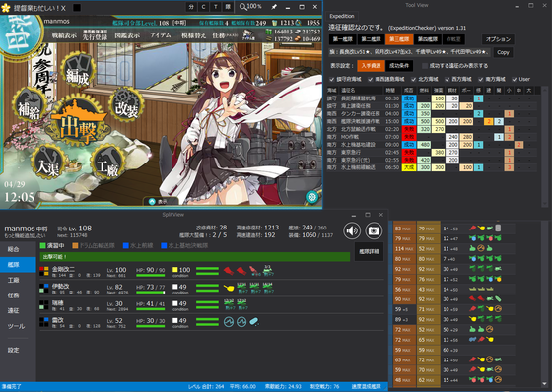Click first red main gun icon in 金剛改二 row
This screenshot has height=392, width=552.
point(229,271)
